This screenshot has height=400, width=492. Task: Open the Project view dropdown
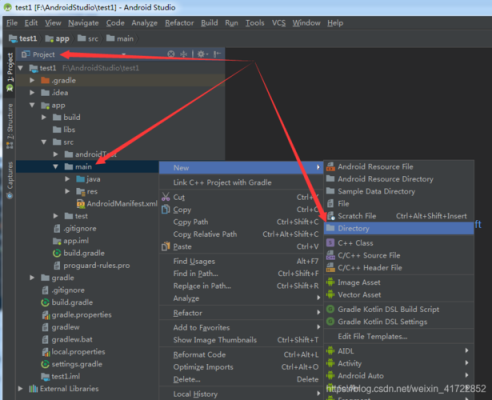point(124,54)
